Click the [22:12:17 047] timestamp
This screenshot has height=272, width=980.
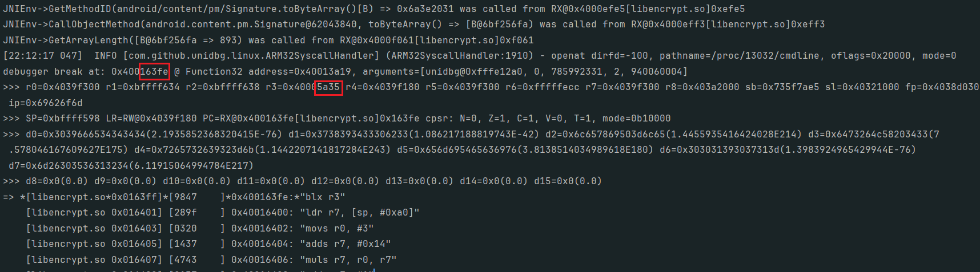click(43, 56)
